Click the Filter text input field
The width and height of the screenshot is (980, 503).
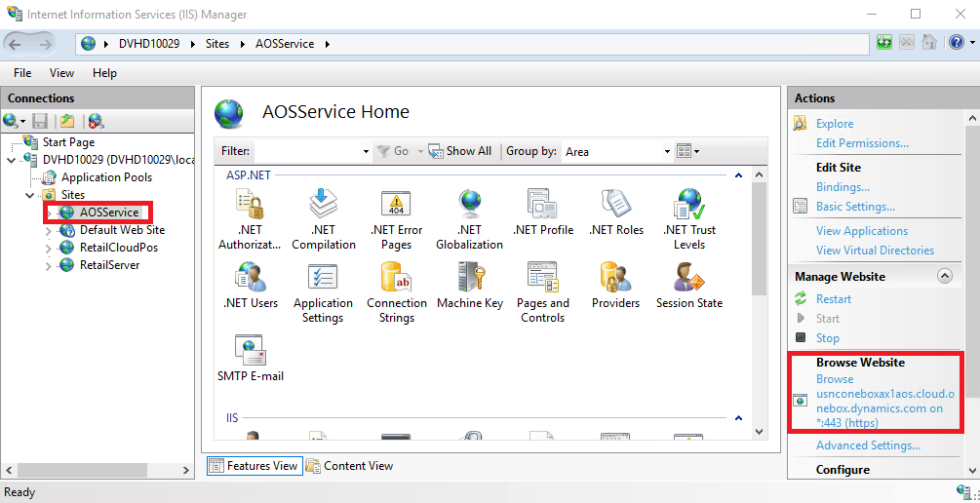[x=307, y=152]
